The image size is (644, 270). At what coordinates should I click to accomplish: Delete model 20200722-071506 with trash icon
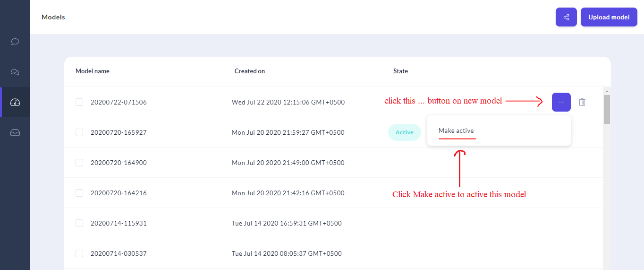click(x=582, y=102)
